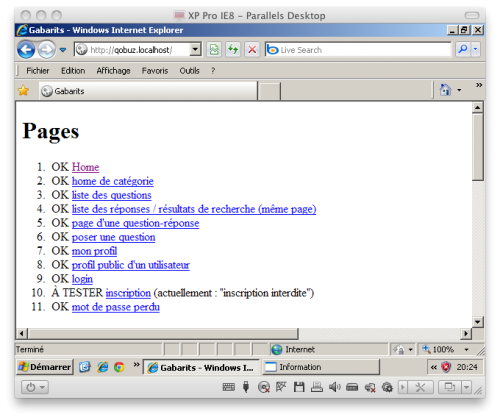Launch Chrome from the quick launch bar
The height and width of the screenshot is (420, 500).
pyautogui.click(x=119, y=367)
